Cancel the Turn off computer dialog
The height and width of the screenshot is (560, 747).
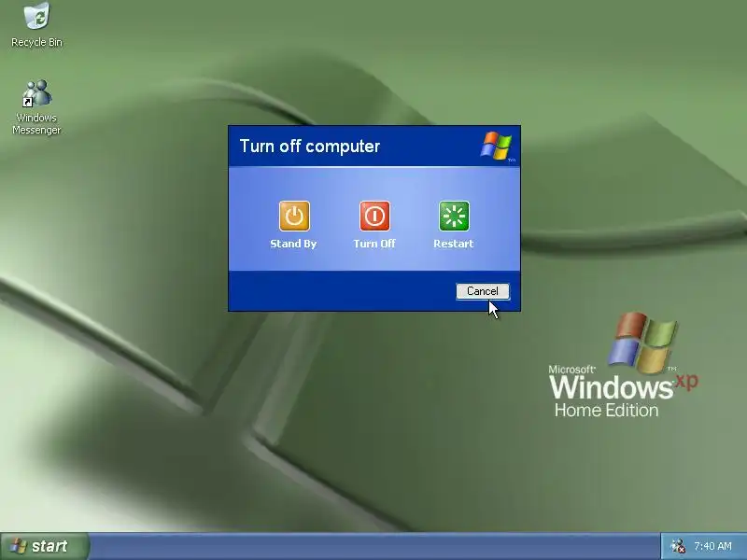483,291
